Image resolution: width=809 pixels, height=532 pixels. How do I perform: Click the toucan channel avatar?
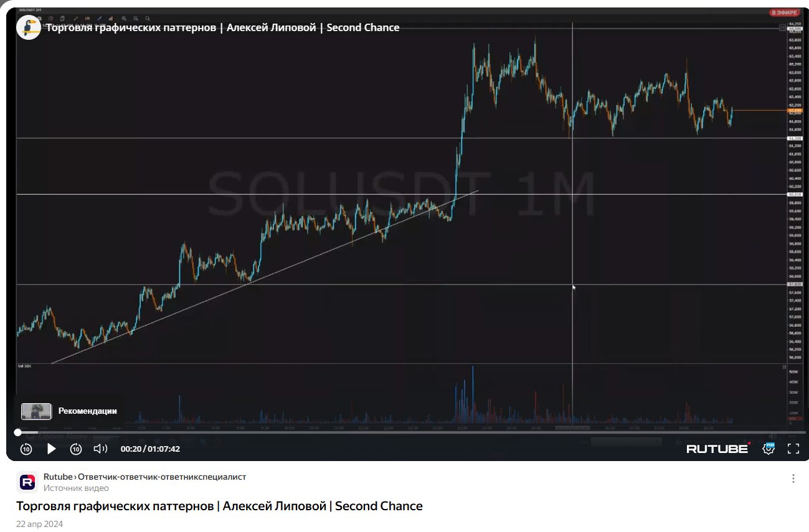coord(29,27)
